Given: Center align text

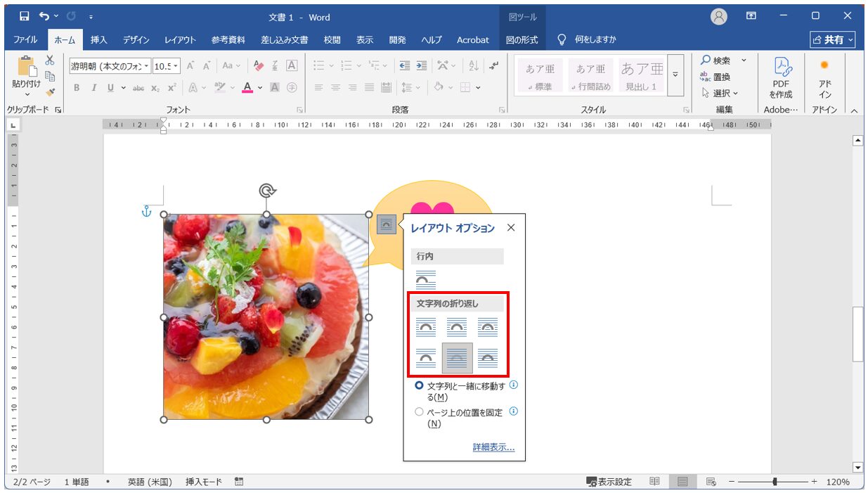Looking at the screenshot, I should (336, 88).
